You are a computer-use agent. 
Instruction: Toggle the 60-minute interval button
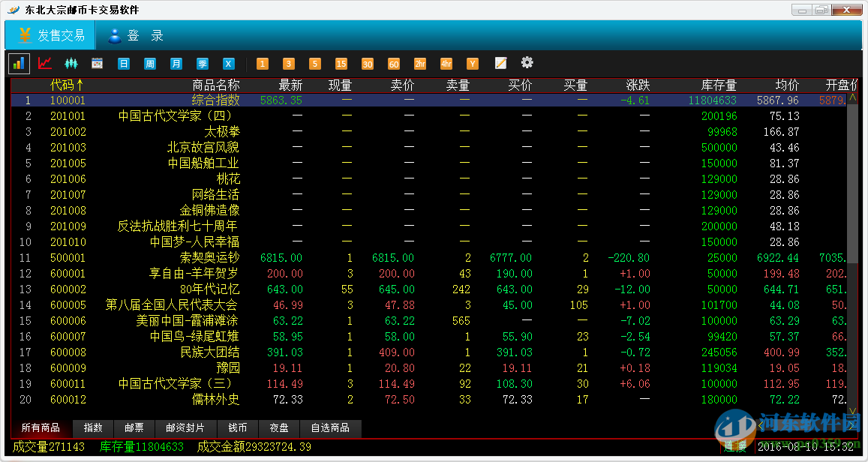pos(393,64)
